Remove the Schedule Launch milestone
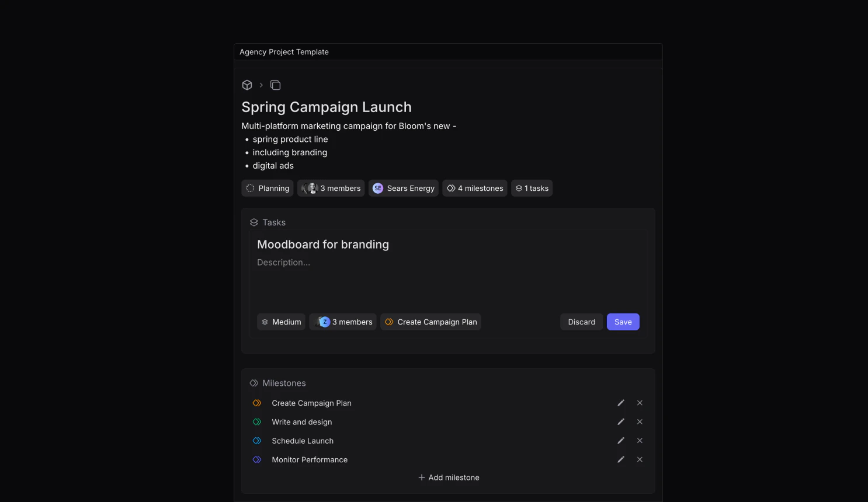Viewport: 868px width, 502px height. (640, 441)
